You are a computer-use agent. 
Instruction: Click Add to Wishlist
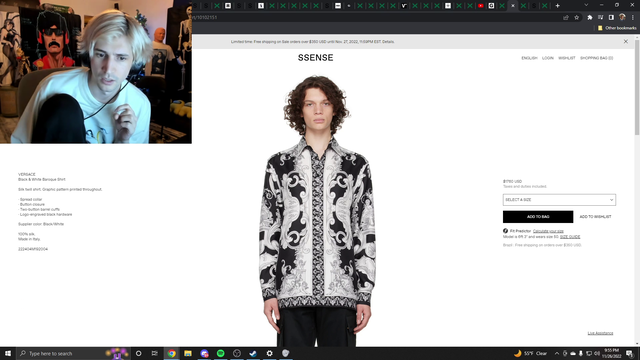tap(596, 217)
